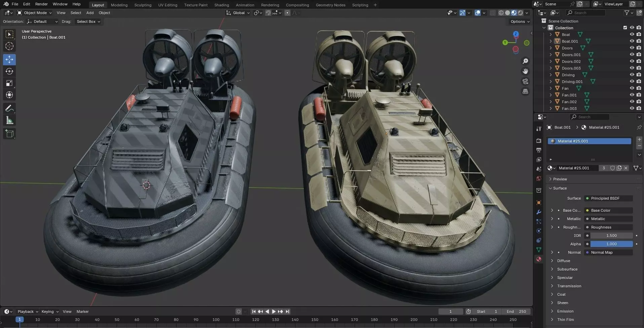Open the Physics properties tab
The height and width of the screenshot is (328, 644).
pos(539,231)
